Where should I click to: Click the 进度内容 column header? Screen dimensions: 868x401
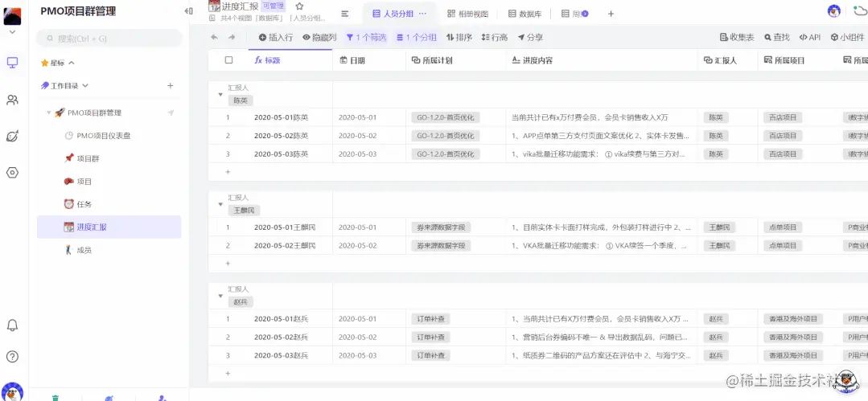pyautogui.click(x=602, y=60)
